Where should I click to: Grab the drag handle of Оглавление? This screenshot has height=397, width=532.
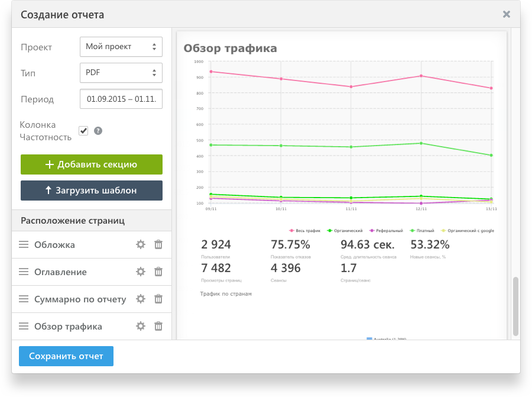[x=24, y=272]
